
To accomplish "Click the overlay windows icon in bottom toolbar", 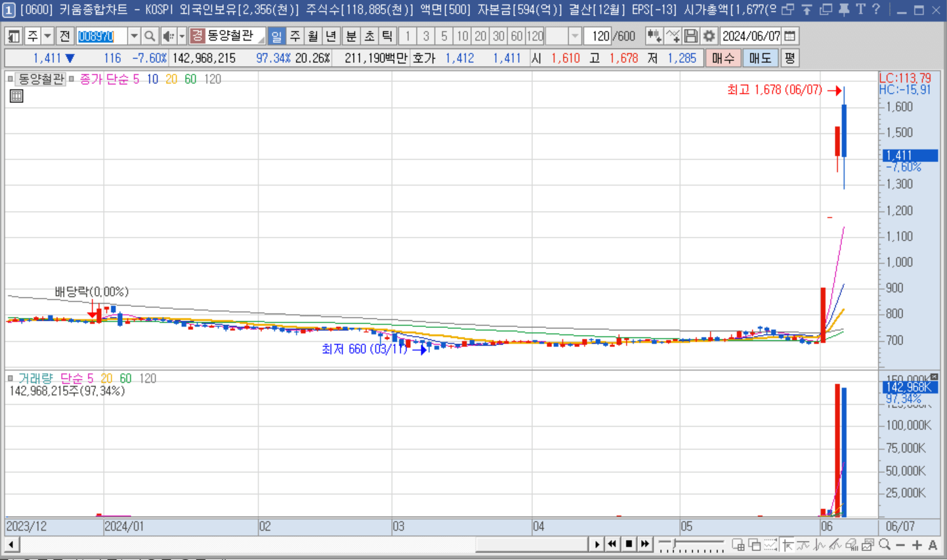I will coord(755,545).
